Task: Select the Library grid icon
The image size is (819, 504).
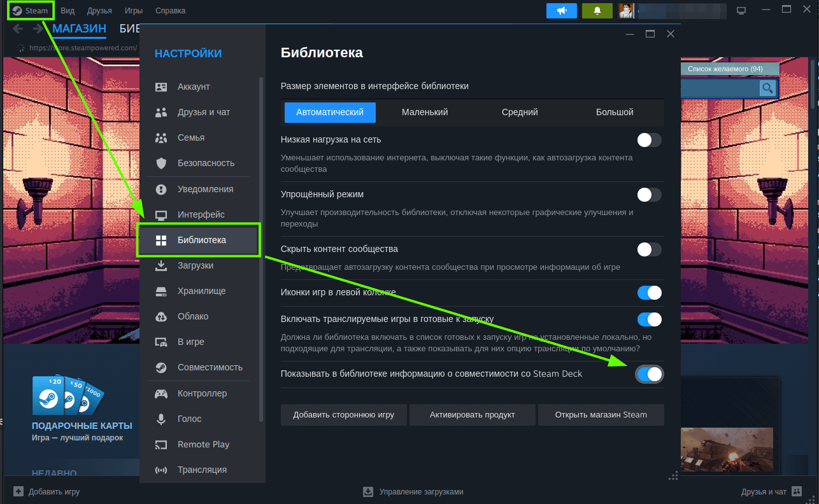Action: tap(161, 240)
